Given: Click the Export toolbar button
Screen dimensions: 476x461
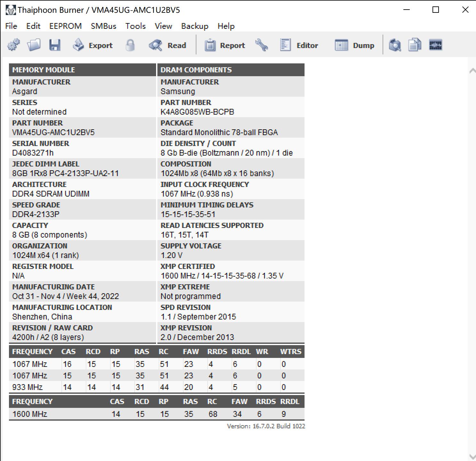Looking at the screenshot, I should click(92, 45).
